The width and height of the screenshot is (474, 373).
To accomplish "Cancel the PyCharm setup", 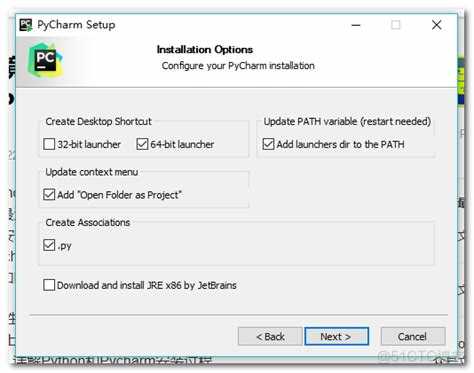I will pos(413,336).
